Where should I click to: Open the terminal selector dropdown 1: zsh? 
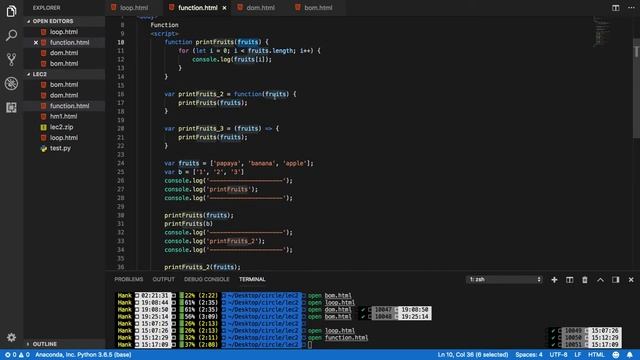pos(504,280)
